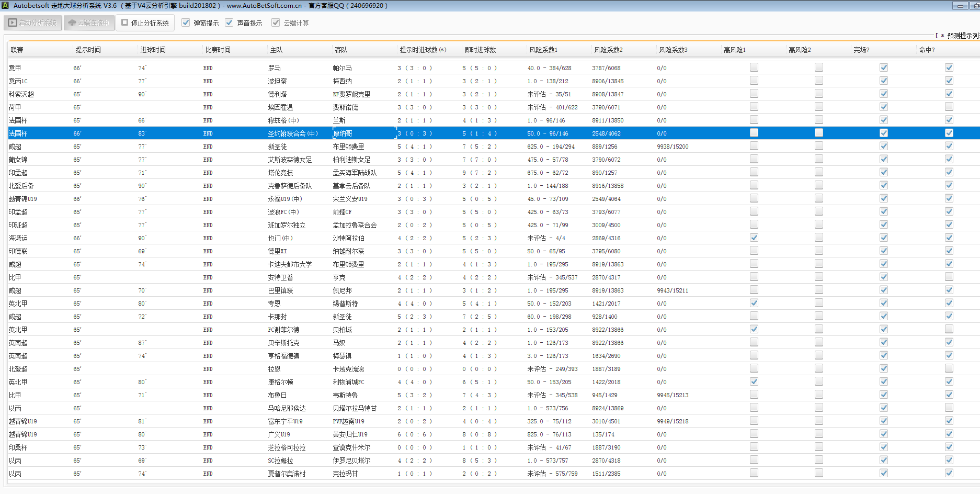
Task: Toggle the 云端计算 checkbox
Action: (x=276, y=23)
